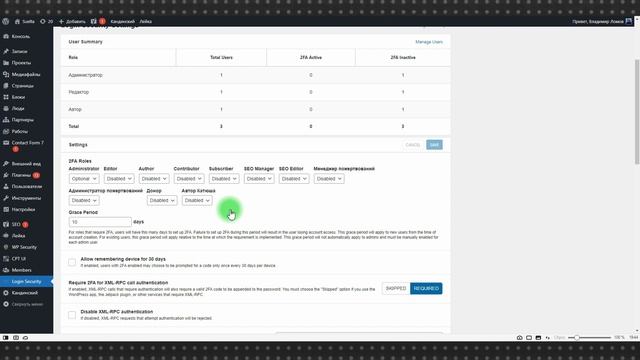640x360 pixels.
Task: Open the site home icon in admin bar
Action: click(17, 21)
